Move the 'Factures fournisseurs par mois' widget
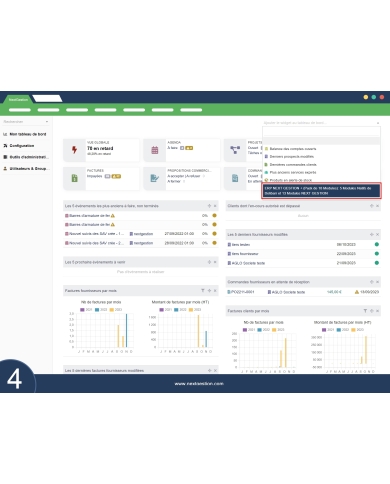390x484 pixels. click(209, 291)
